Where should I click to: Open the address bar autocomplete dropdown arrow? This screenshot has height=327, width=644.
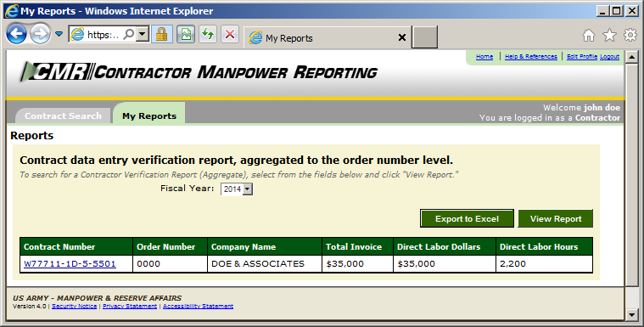pos(142,35)
